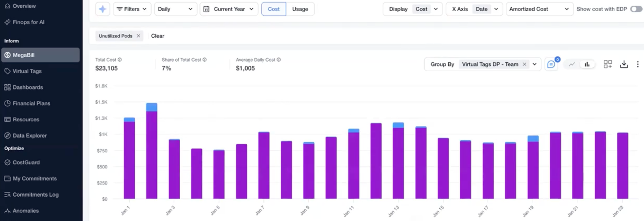Switch to line chart view icon

click(572, 64)
